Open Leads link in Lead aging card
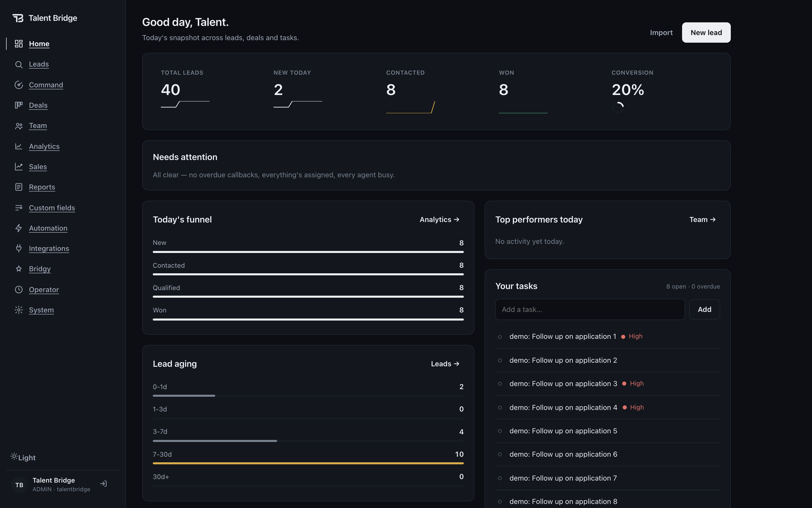 445,364
